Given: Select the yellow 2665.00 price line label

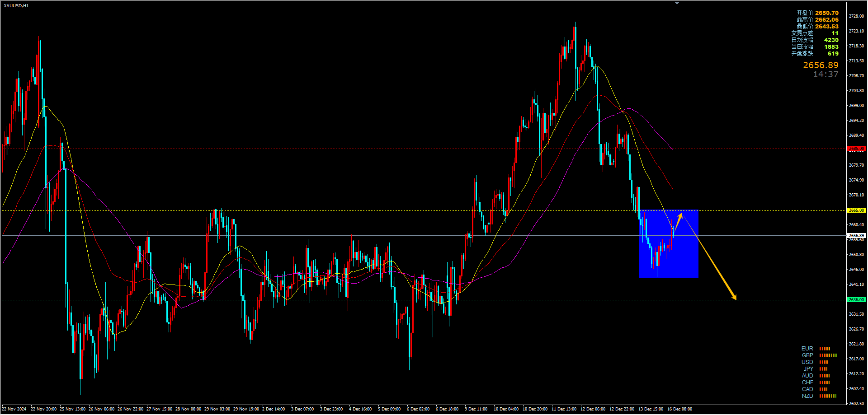Looking at the screenshot, I should click(x=856, y=210).
